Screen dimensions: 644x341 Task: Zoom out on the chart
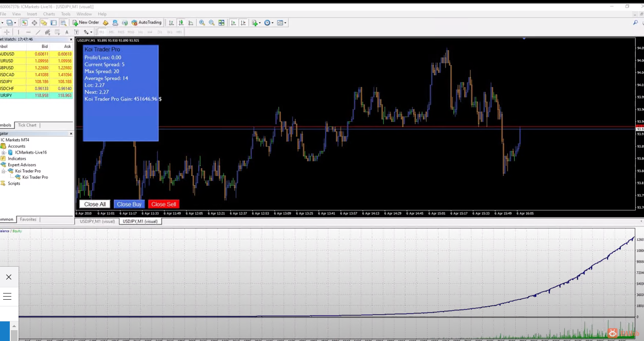[212, 23]
